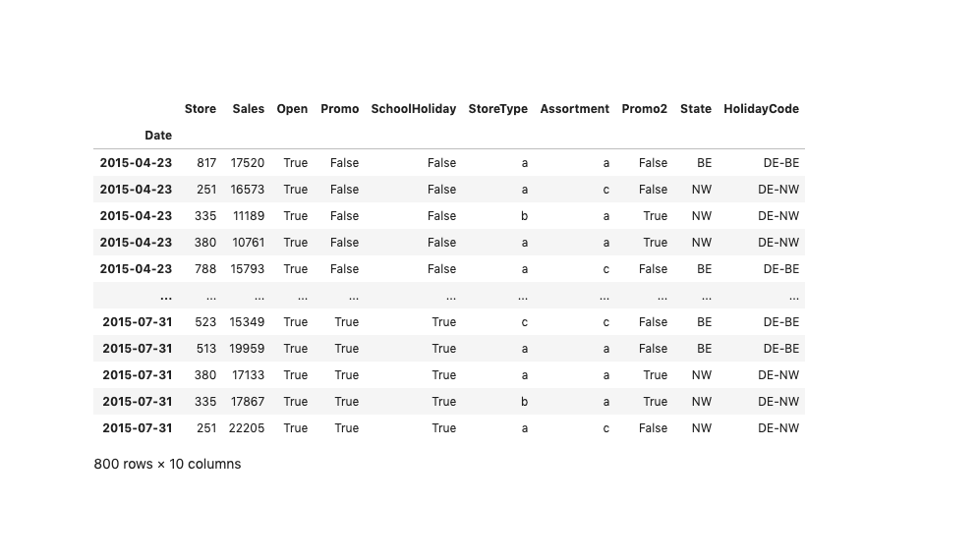Screen dimensions: 978x560
Task: Click the Promo column header
Action: [x=339, y=109]
